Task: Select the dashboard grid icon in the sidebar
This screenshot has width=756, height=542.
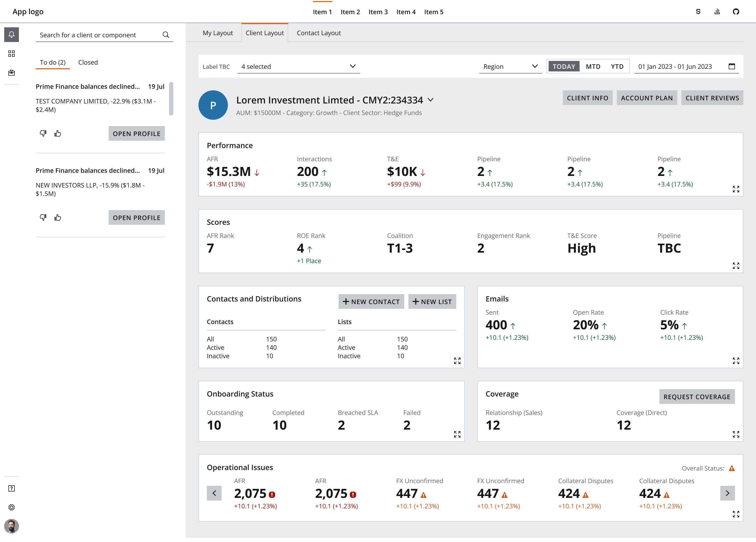Action: (12, 53)
